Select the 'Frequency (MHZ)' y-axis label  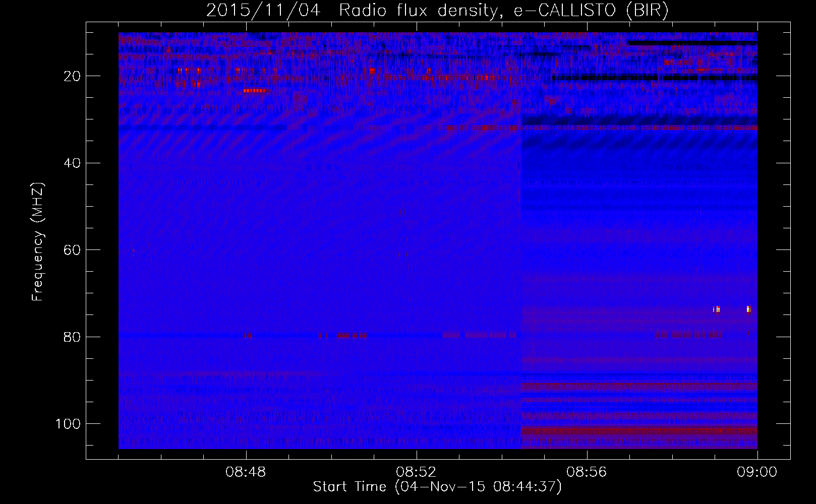pyautogui.click(x=38, y=242)
